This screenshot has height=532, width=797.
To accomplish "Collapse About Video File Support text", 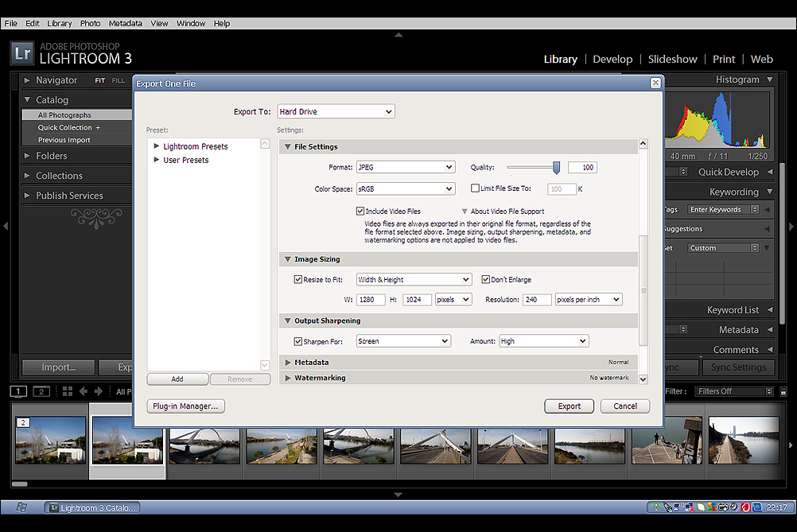I will pyautogui.click(x=465, y=212).
